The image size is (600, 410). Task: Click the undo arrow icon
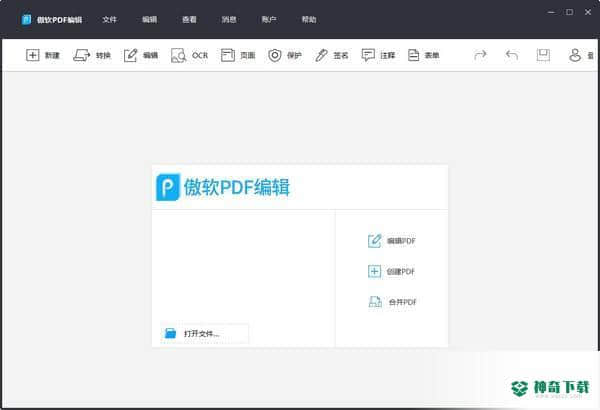click(512, 55)
